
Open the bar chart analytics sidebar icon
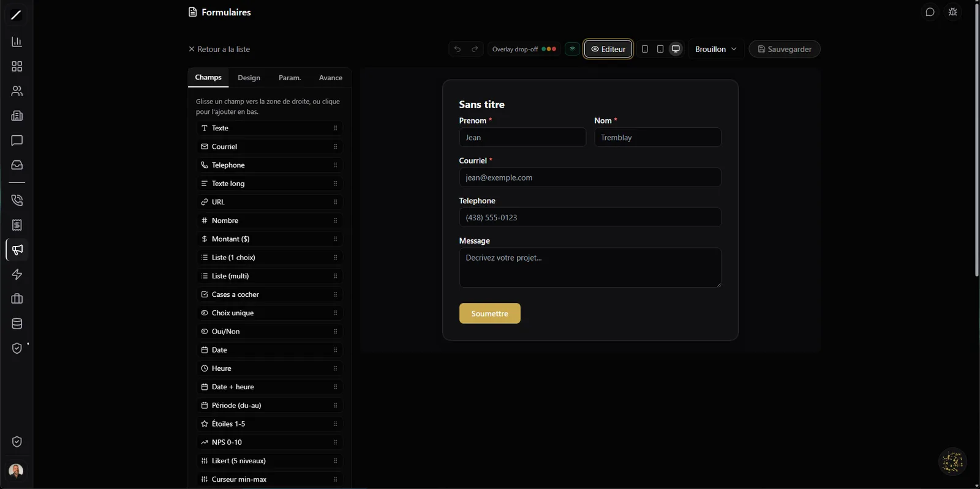pos(17,42)
